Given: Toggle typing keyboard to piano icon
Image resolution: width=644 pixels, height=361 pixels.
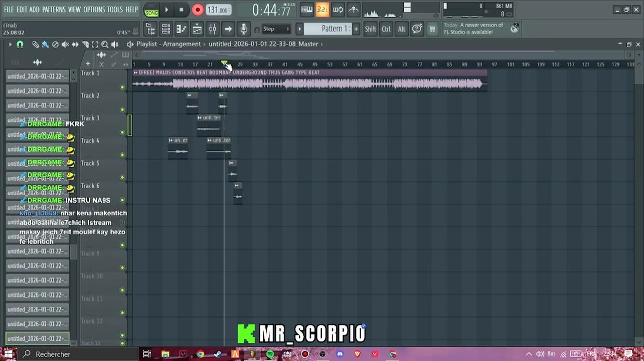Looking at the screenshot, I should [307, 10].
